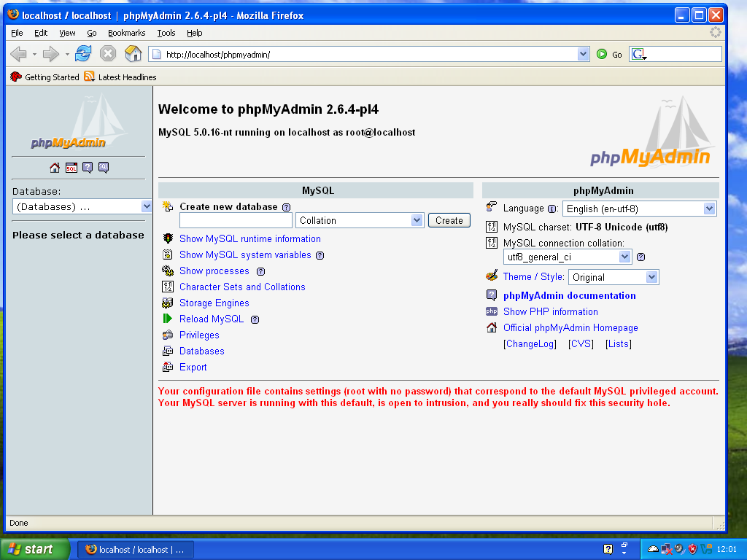This screenshot has height=560, width=747.
Task: Open the Latest Headlines feed bookmark
Action: tap(120, 77)
